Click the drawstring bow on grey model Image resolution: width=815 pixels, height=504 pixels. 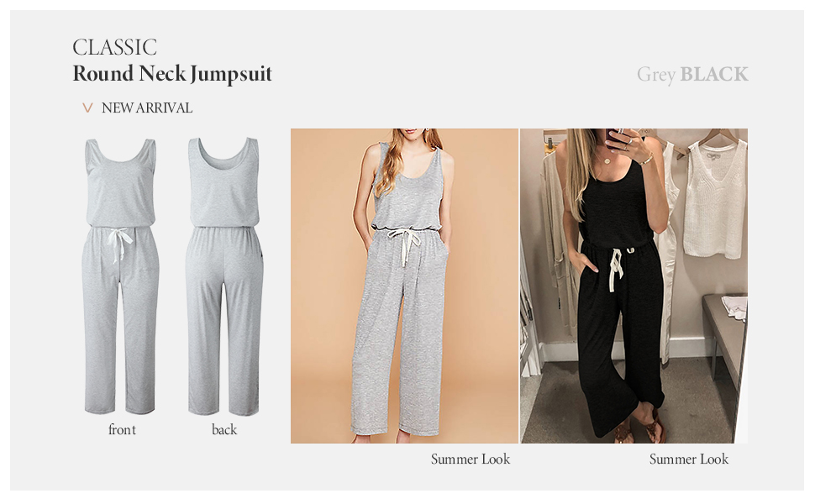point(406,246)
